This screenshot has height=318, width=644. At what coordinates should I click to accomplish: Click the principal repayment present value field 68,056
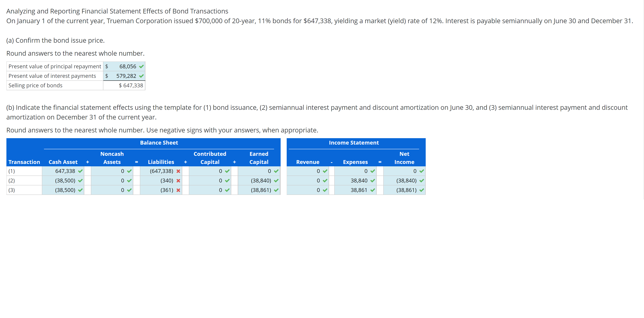[x=124, y=66]
